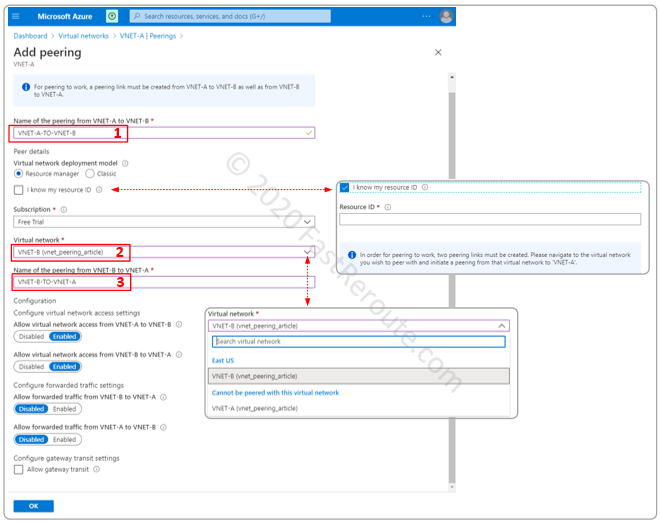The image size is (660, 523).
Task: Click the OK button
Action: tap(34, 506)
